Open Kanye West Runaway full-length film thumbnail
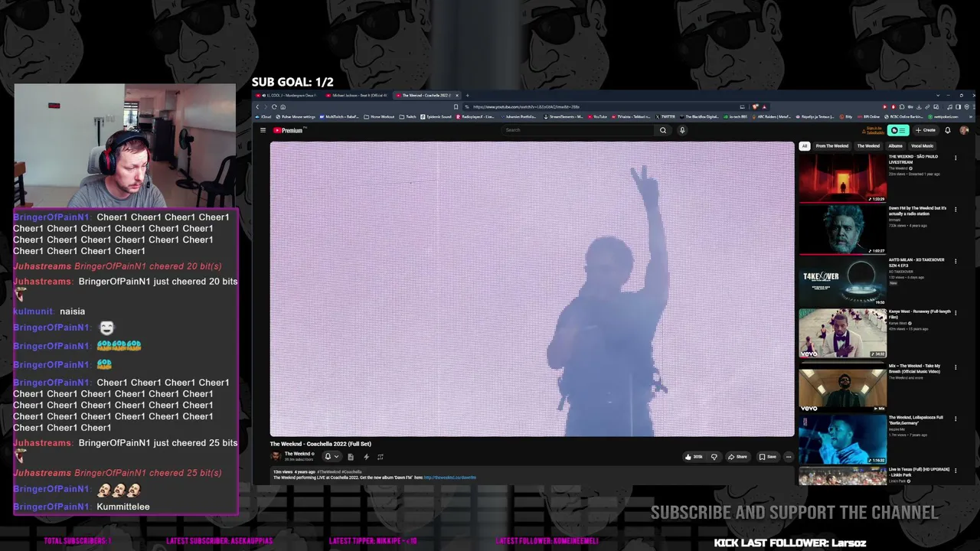The width and height of the screenshot is (980, 551). click(842, 333)
